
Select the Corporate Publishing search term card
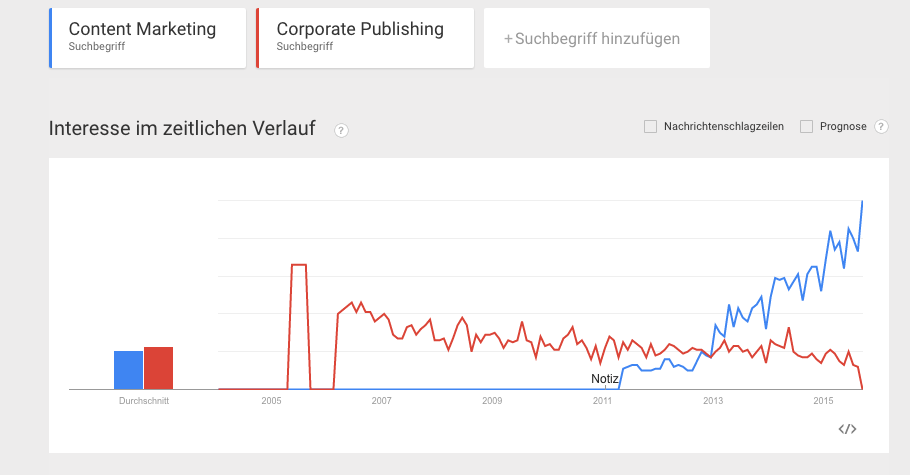(365, 38)
